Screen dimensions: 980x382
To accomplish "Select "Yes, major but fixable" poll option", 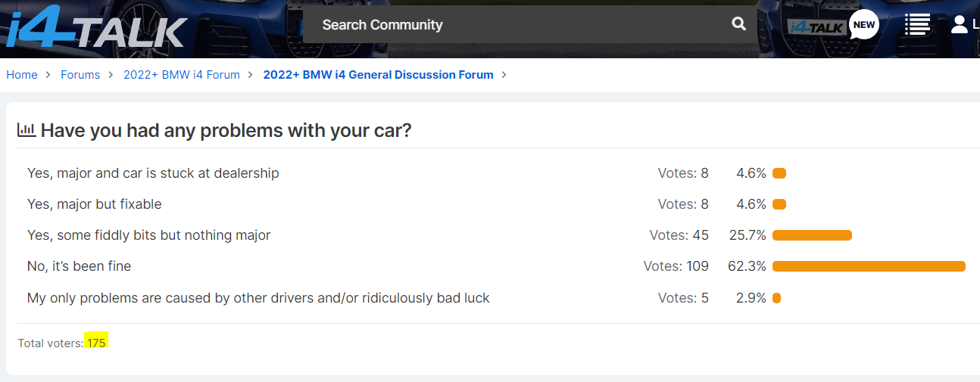I will tap(94, 204).
